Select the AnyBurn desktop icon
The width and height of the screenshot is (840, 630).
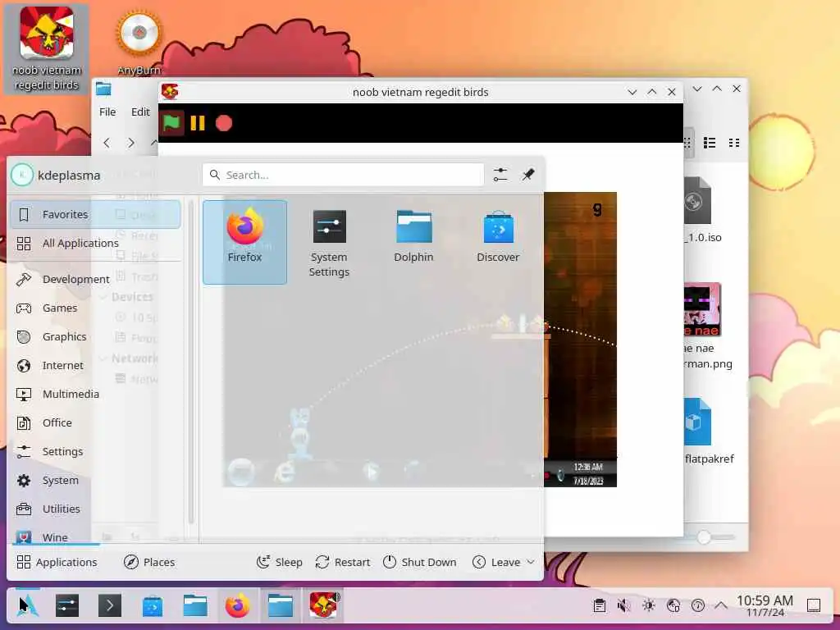click(x=139, y=43)
